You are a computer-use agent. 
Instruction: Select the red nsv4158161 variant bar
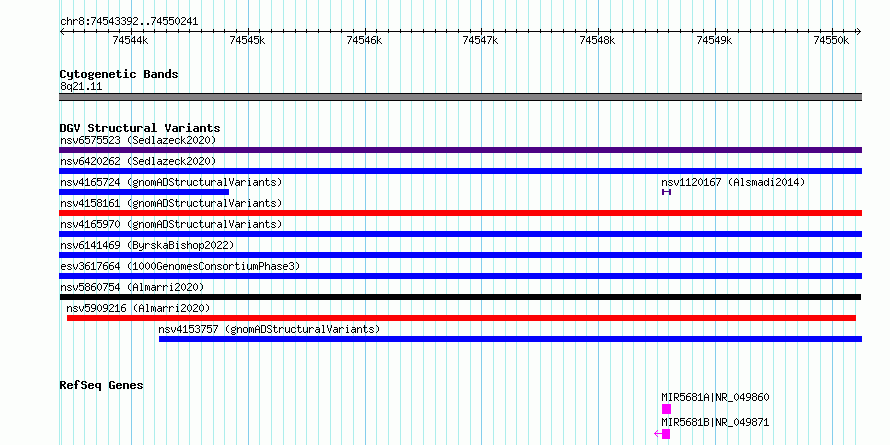[x=460, y=213]
